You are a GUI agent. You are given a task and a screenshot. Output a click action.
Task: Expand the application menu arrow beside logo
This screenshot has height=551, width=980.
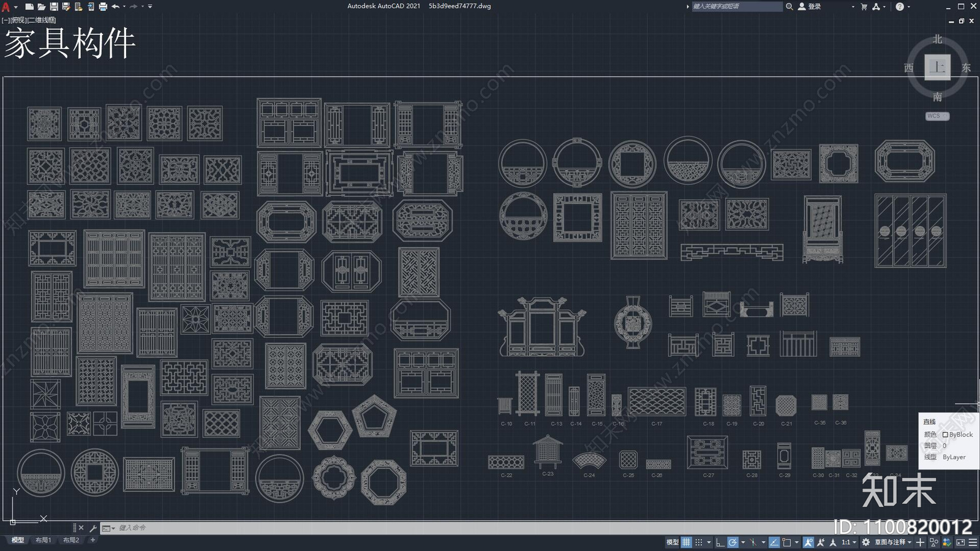[x=15, y=7]
